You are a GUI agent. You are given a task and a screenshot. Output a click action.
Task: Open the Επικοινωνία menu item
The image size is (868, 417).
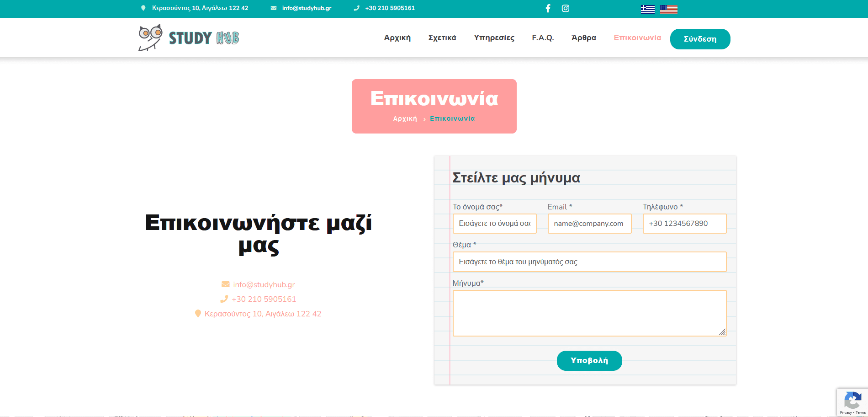click(x=637, y=38)
